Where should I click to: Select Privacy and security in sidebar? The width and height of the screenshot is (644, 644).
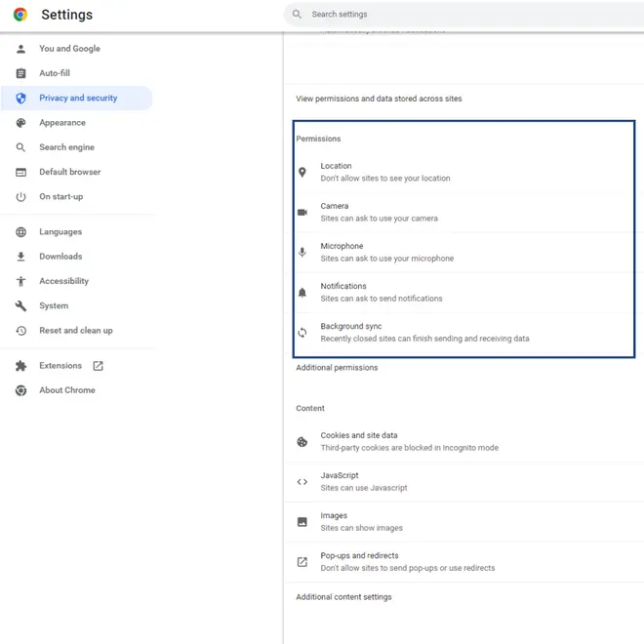point(77,99)
